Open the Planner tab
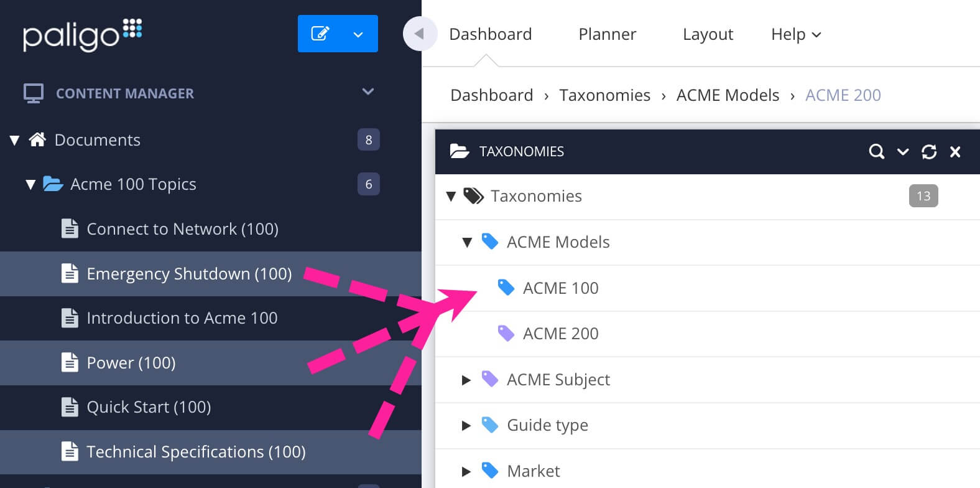The image size is (980, 488). 608,34
